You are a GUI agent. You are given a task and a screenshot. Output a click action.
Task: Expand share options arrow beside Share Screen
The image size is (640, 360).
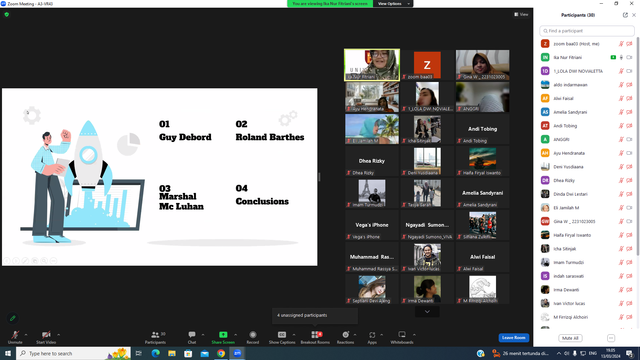(236, 335)
